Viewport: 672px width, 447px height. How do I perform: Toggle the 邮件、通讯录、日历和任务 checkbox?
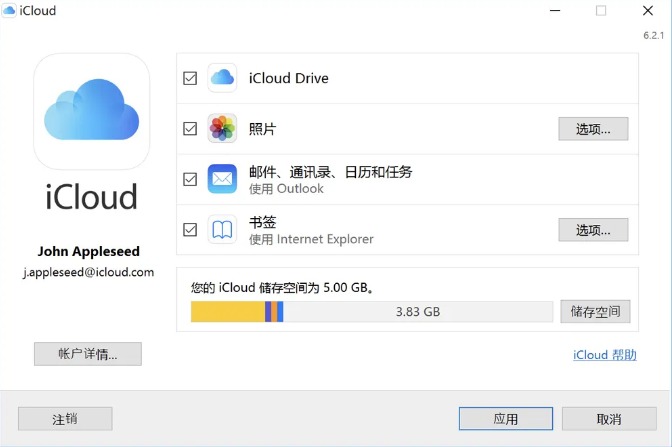pyautogui.click(x=190, y=179)
